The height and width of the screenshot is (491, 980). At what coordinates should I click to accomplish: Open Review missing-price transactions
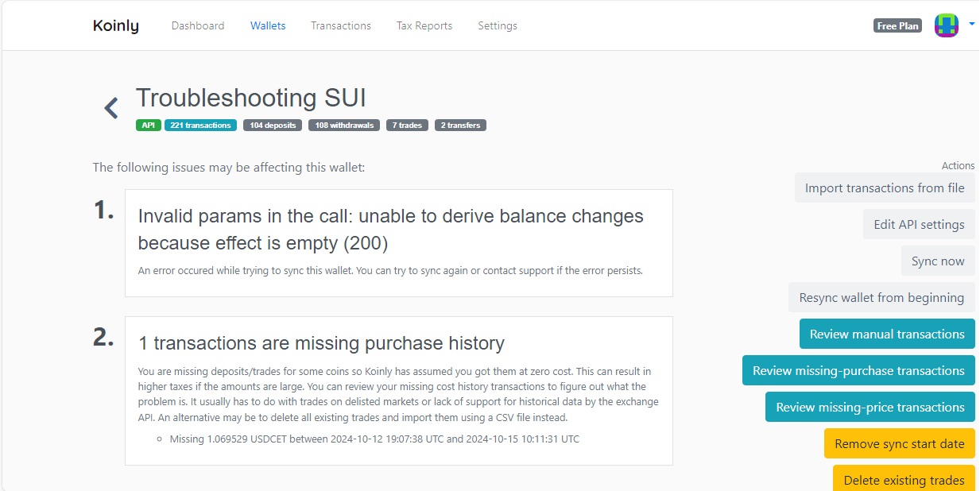(870, 408)
